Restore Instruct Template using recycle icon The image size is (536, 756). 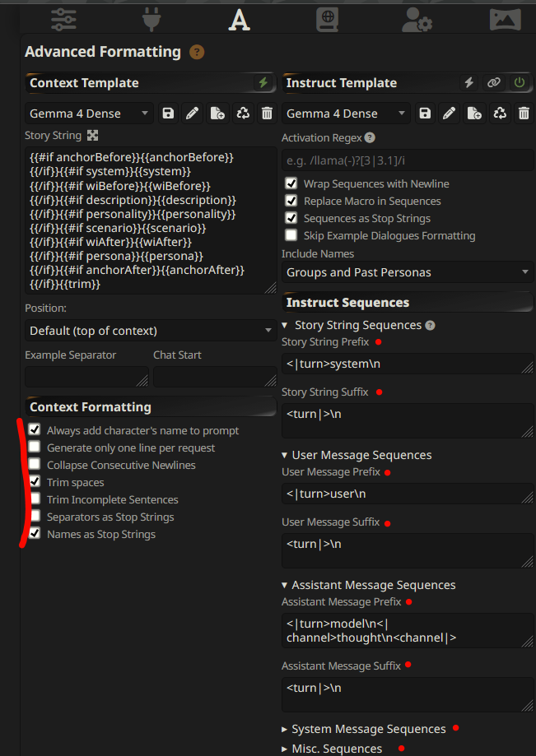pos(499,114)
